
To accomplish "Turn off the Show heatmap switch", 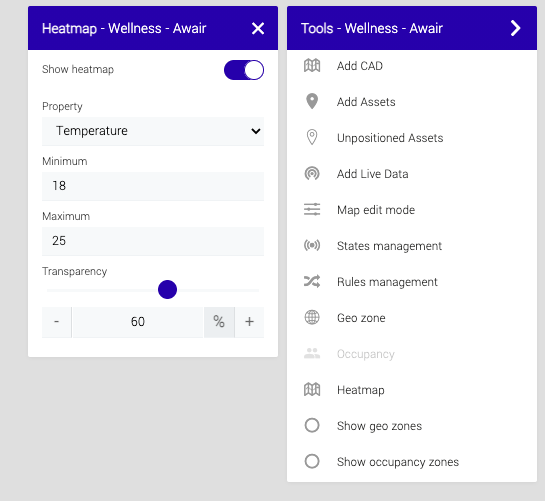I will 244,70.
